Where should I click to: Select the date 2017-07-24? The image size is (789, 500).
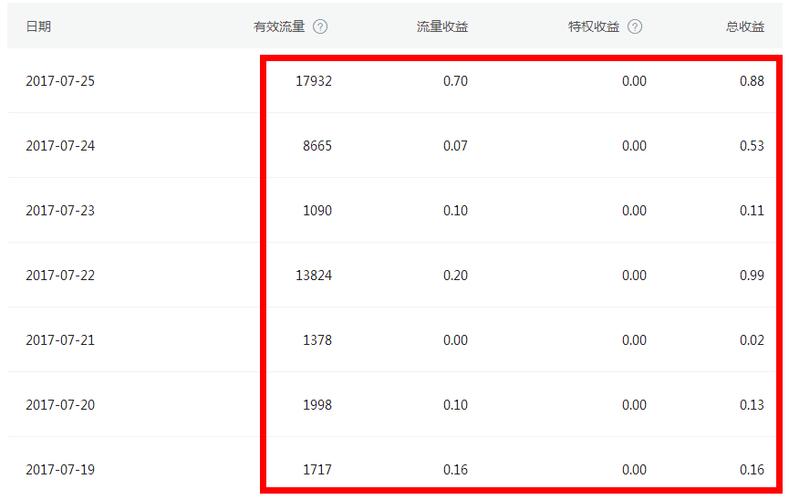coord(60,146)
